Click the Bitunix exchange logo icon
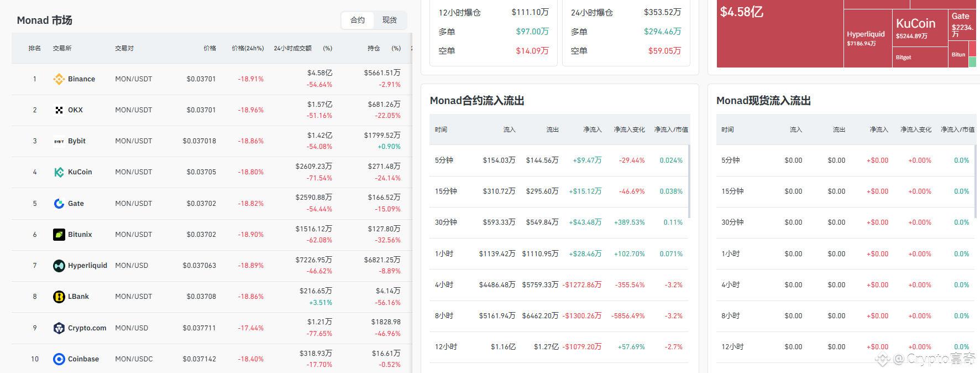980x373 pixels. point(59,235)
